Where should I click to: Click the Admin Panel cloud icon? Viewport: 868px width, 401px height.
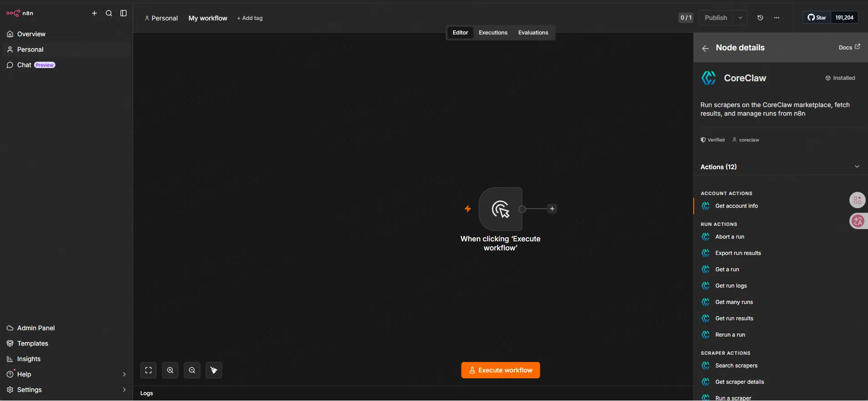(10, 328)
